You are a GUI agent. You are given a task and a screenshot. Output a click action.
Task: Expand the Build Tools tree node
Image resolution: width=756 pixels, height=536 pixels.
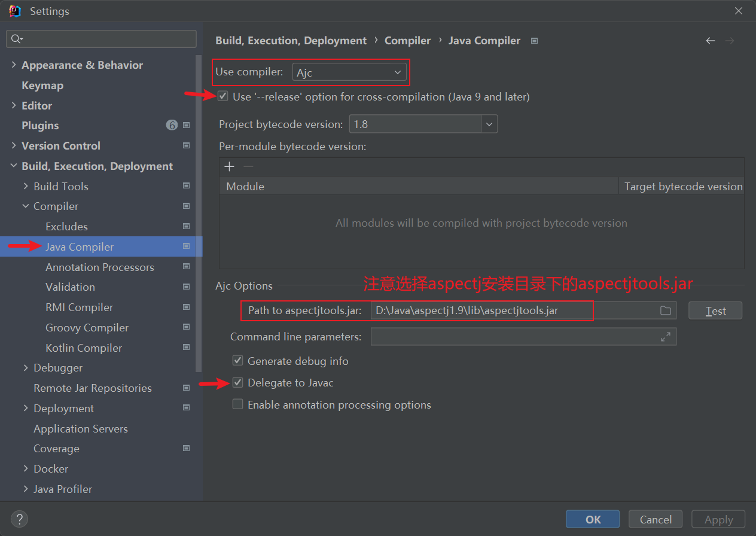coord(25,186)
